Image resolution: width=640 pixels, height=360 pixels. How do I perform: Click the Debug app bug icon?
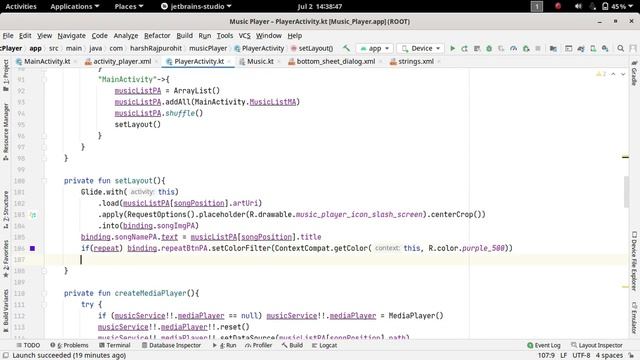(x=489, y=48)
